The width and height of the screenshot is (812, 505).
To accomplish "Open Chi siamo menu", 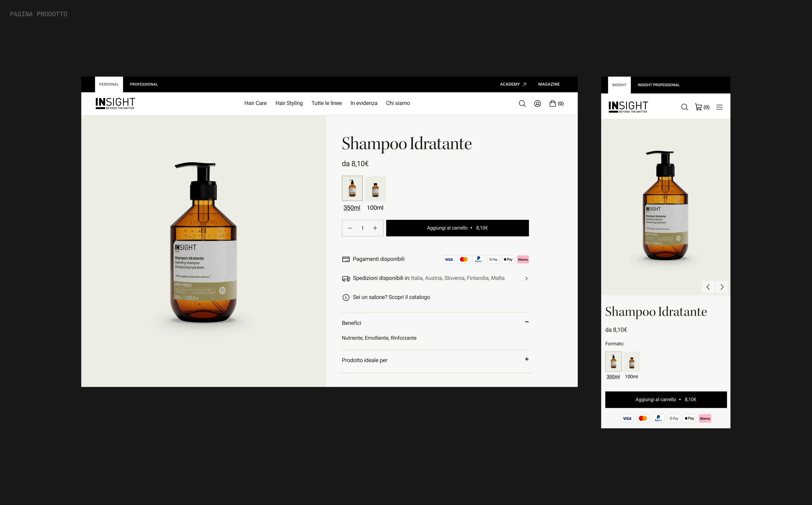I will click(398, 103).
